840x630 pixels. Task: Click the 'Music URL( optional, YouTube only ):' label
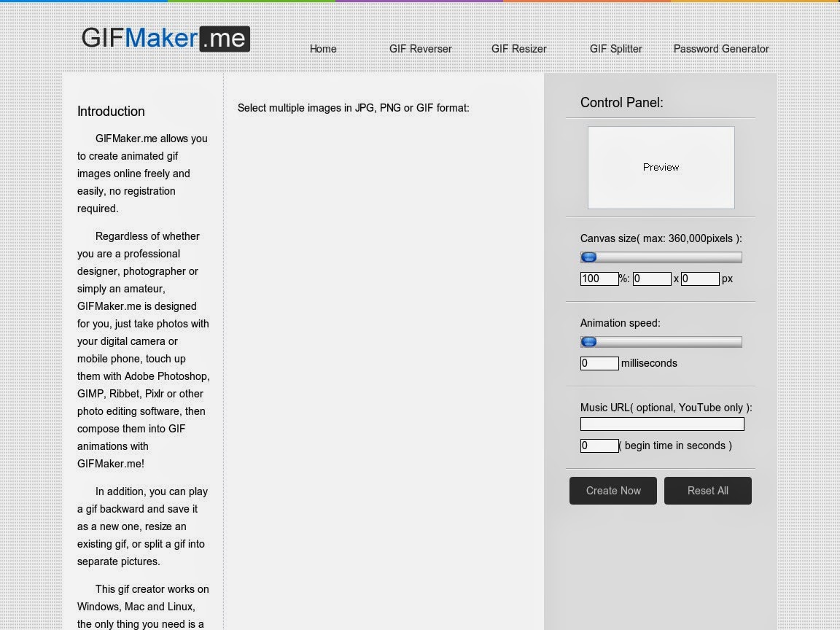pyautogui.click(x=666, y=408)
